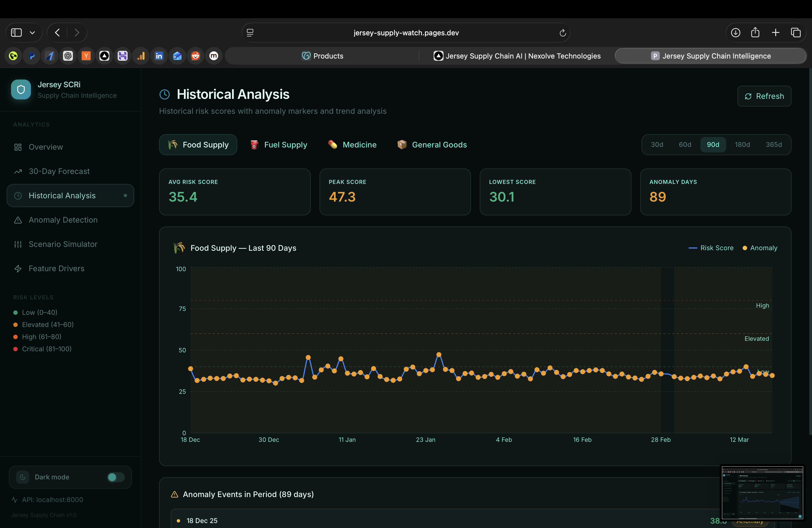Open the Products browser tab

tap(322, 56)
